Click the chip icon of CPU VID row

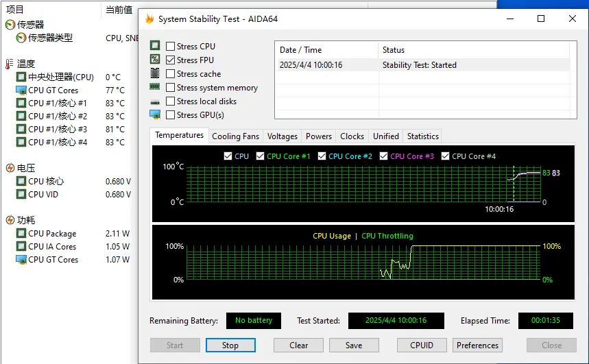tap(21, 194)
